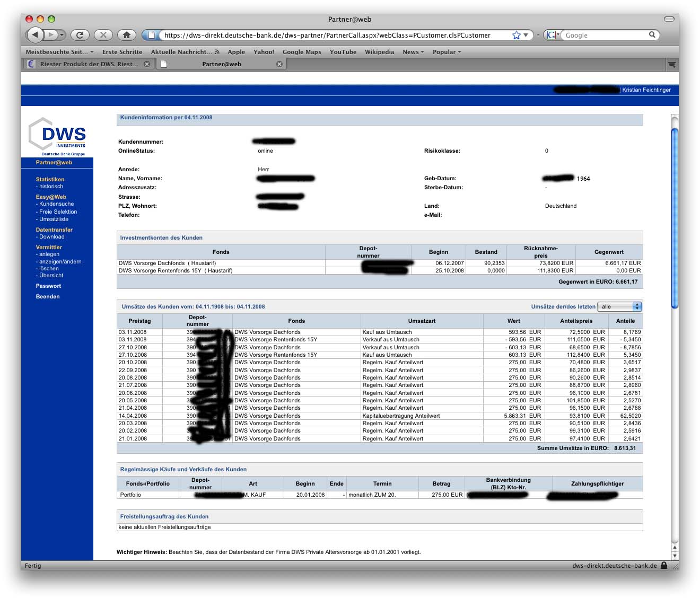Click the search magnifier icon in Google box
This screenshot has height=599, width=700.
click(652, 35)
